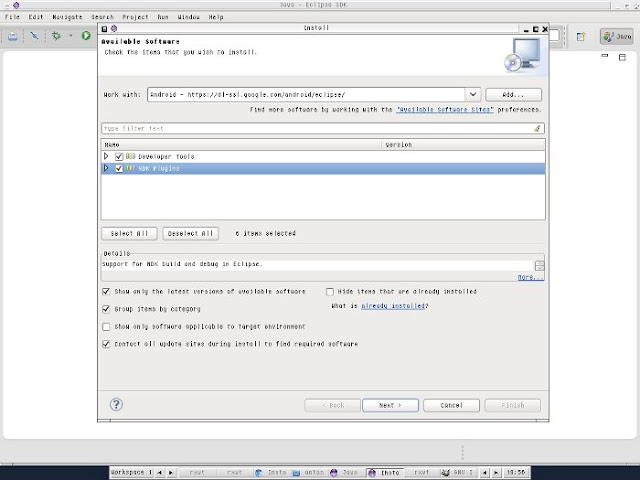The width and height of the screenshot is (640, 480).
Task: Click the More... link in Details
Action: [x=531, y=277]
